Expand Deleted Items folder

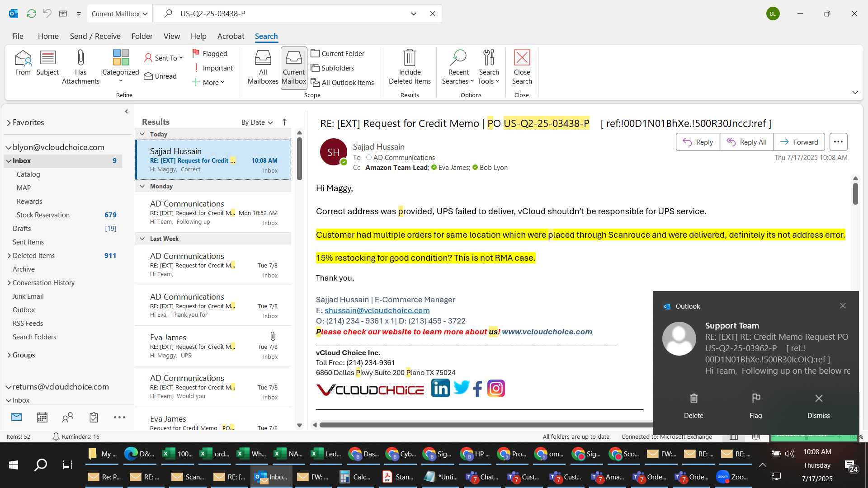point(9,256)
